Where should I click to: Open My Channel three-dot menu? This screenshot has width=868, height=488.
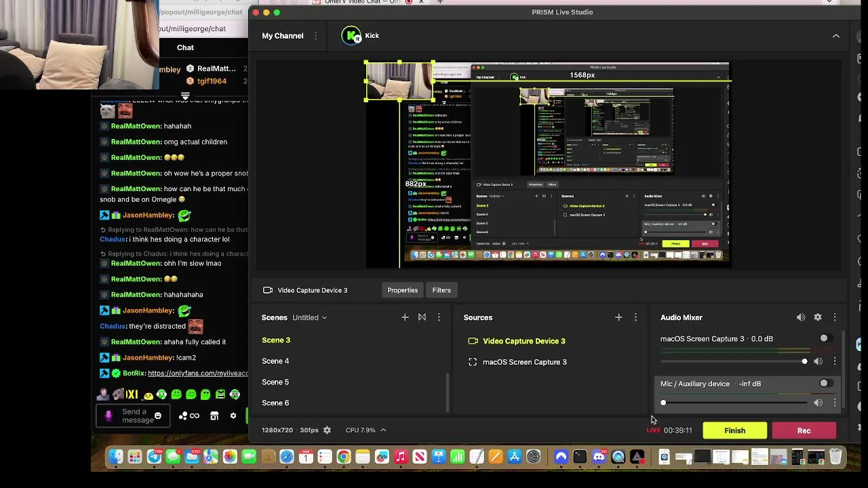click(x=315, y=36)
